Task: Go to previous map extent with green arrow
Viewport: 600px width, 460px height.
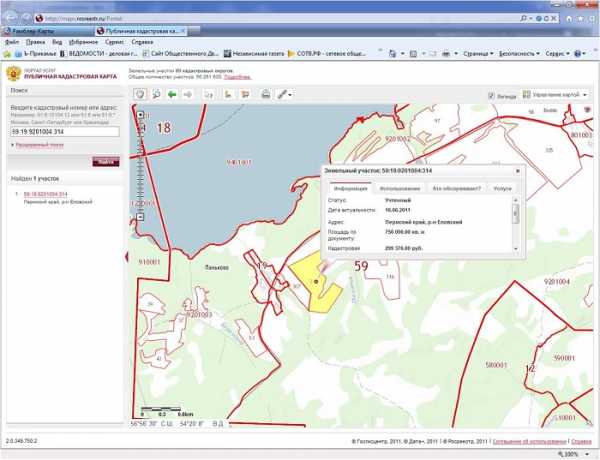Action: coord(172,94)
